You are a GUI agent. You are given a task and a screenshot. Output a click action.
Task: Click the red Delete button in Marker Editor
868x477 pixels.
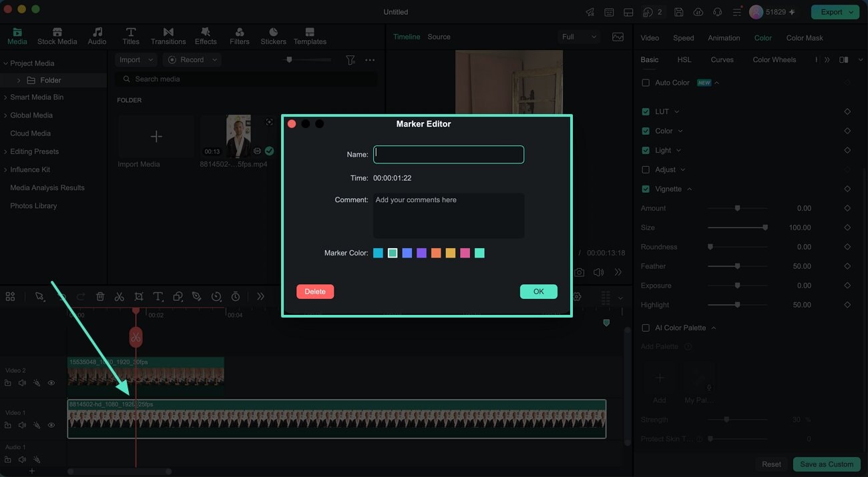(x=315, y=292)
